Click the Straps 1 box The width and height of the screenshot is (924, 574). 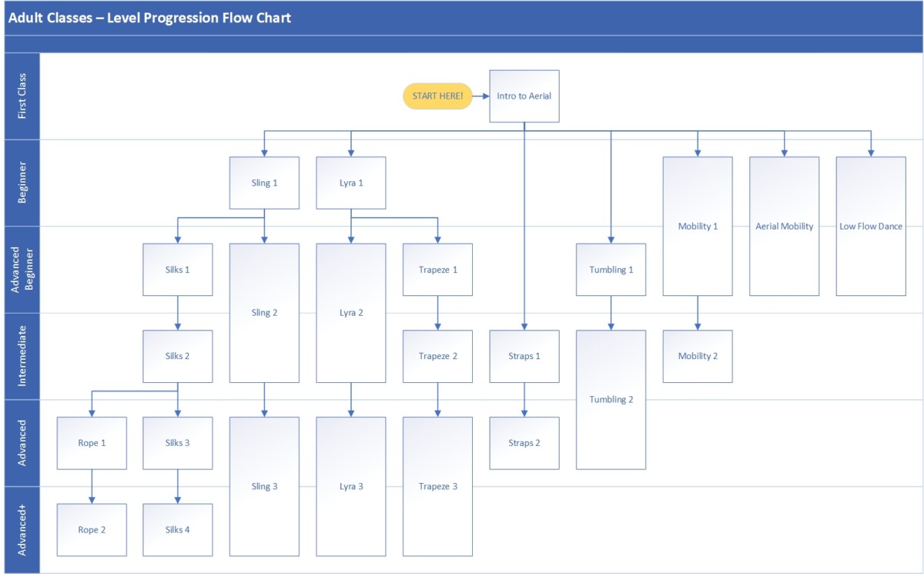tap(524, 356)
